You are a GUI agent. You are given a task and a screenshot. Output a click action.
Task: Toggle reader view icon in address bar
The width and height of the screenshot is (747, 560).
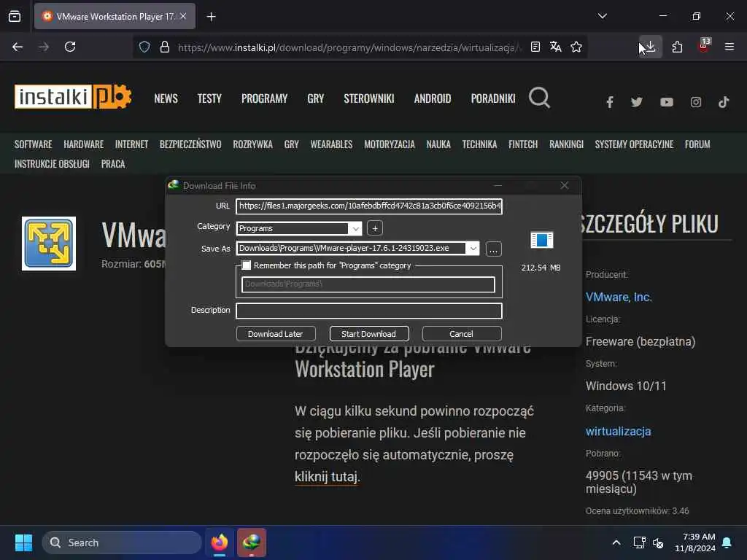(x=535, y=47)
